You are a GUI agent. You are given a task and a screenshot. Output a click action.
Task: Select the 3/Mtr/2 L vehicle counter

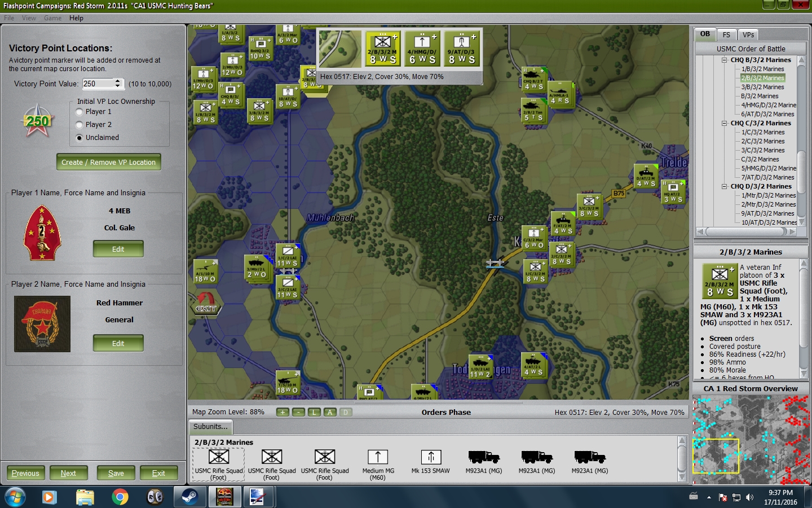(257, 268)
